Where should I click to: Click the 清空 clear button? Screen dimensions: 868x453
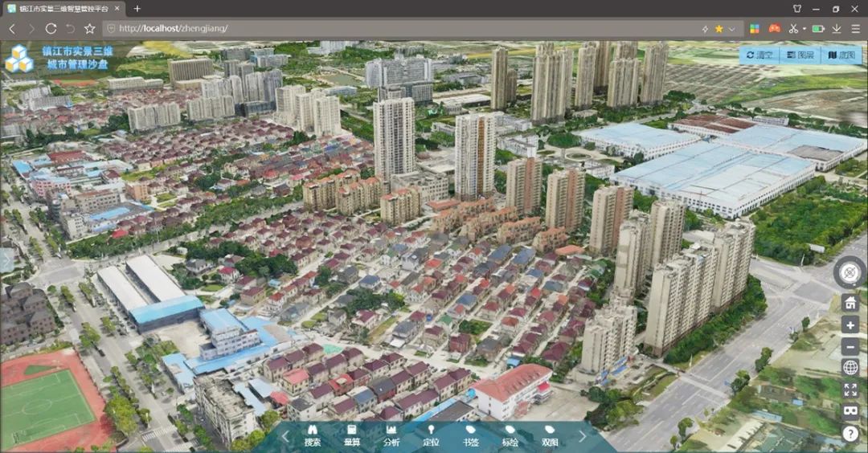[x=759, y=55]
